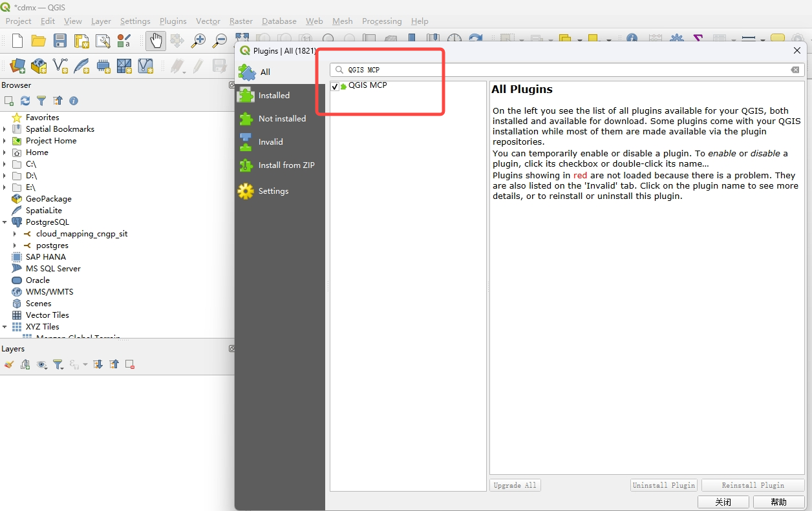The image size is (812, 511).
Task: Expand the postgres connection node
Action: click(15, 245)
